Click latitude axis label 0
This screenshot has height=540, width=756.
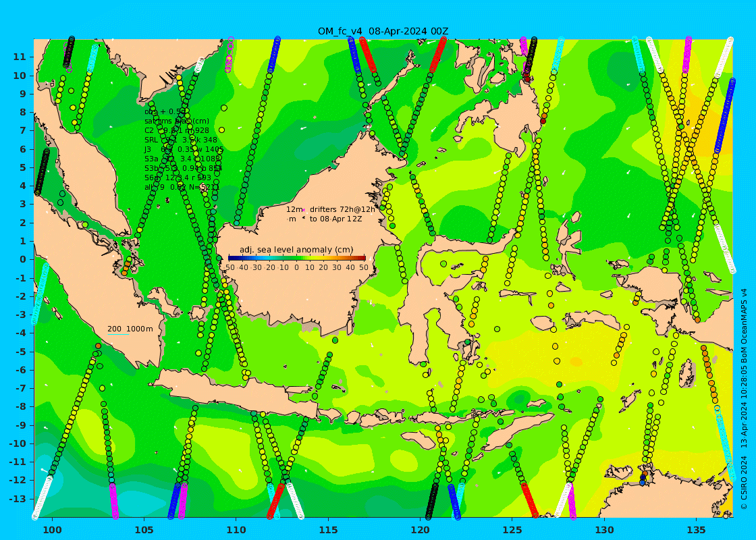(x=23, y=259)
